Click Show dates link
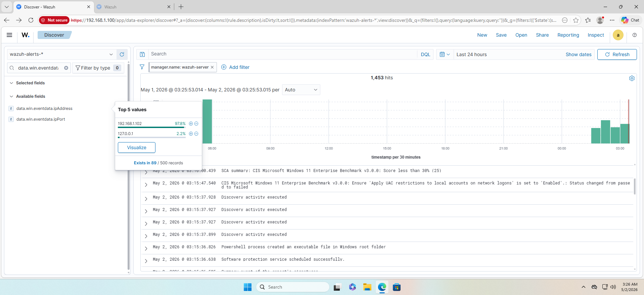This screenshot has width=644, height=295. tap(578, 54)
